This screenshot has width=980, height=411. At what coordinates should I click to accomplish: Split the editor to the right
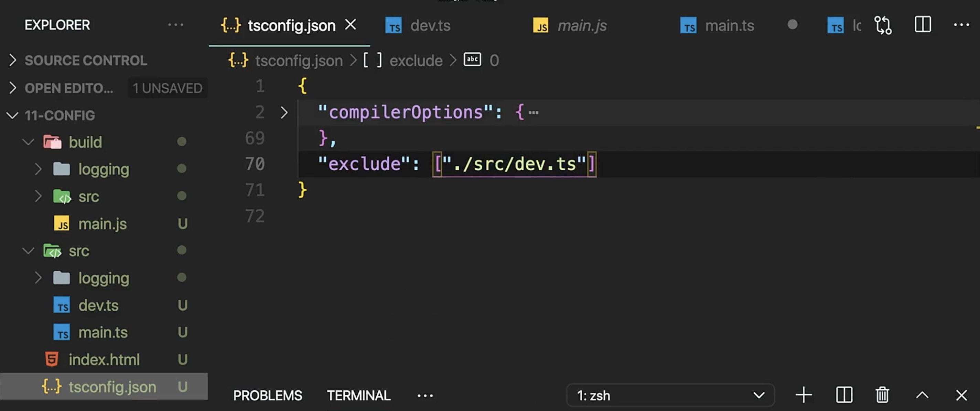(x=923, y=25)
